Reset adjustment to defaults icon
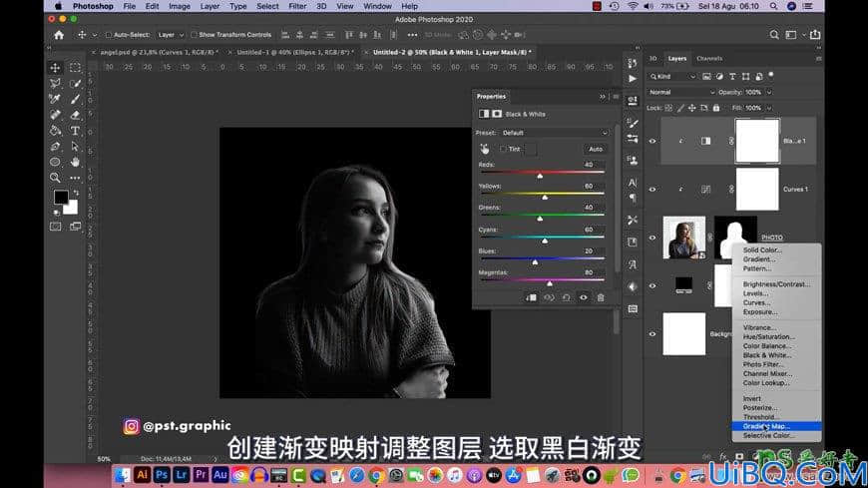 coord(566,297)
